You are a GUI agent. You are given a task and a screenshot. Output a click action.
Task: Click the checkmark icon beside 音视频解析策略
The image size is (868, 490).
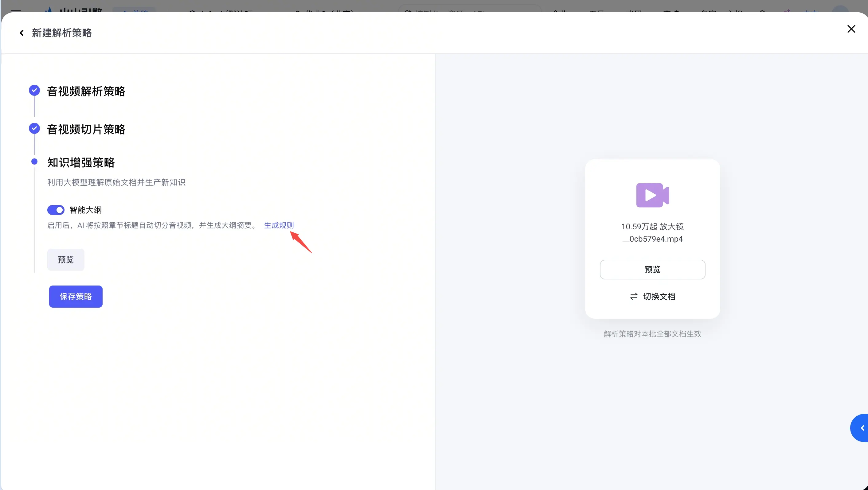click(34, 90)
